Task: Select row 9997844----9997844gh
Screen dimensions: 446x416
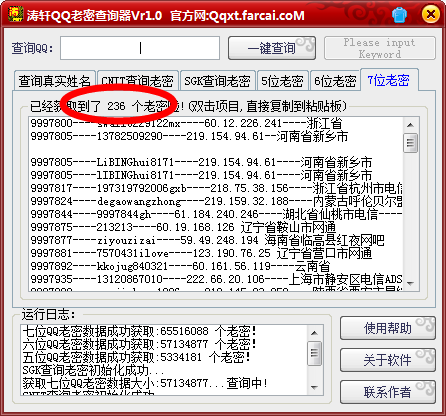Action: pos(216,214)
